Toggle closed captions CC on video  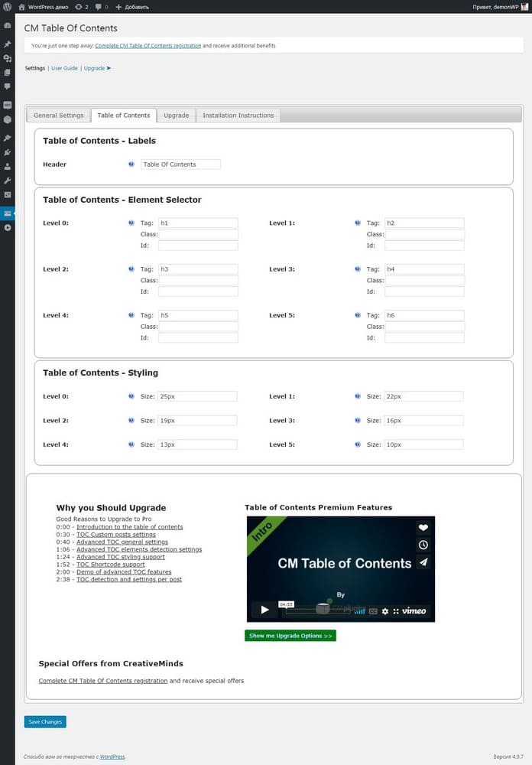pos(373,611)
